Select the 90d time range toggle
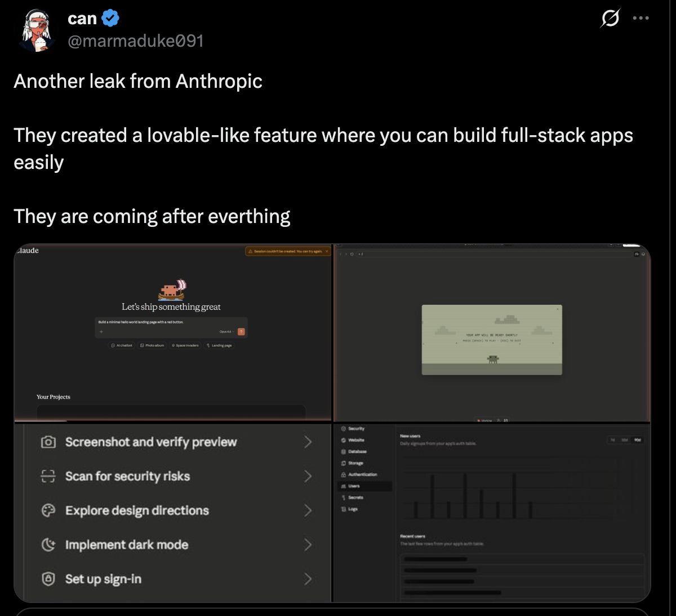The image size is (676, 616). coord(637,440)
